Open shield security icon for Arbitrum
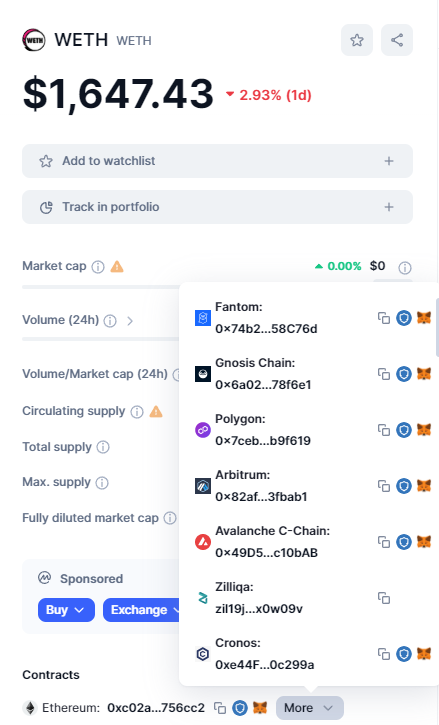Screen dimensions: 439x725 404,486
